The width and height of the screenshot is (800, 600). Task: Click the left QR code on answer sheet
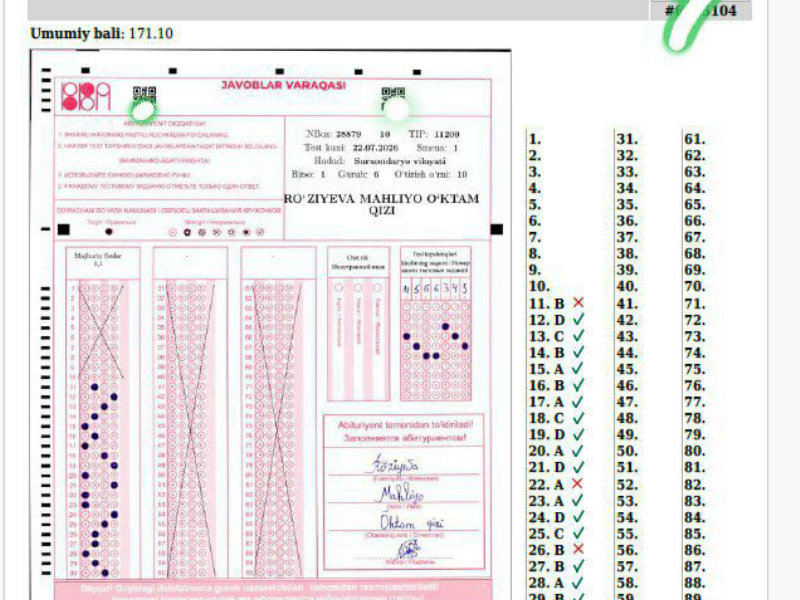point(144,94)
